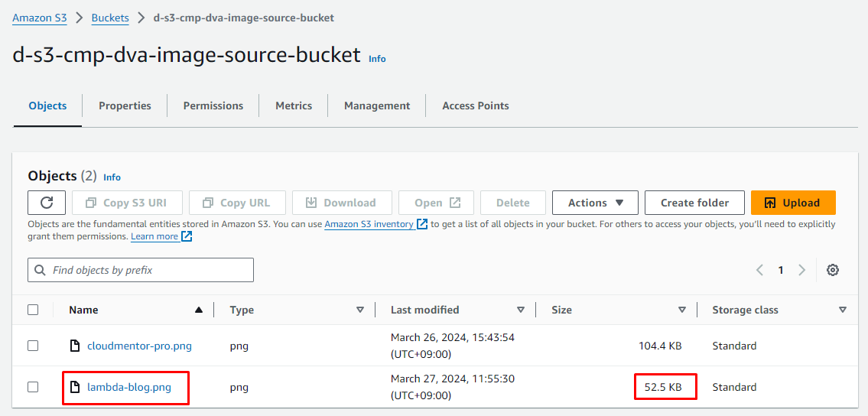Go to previous page arrow
Viewport: 868px width, 416px height.
coord(759,270)
